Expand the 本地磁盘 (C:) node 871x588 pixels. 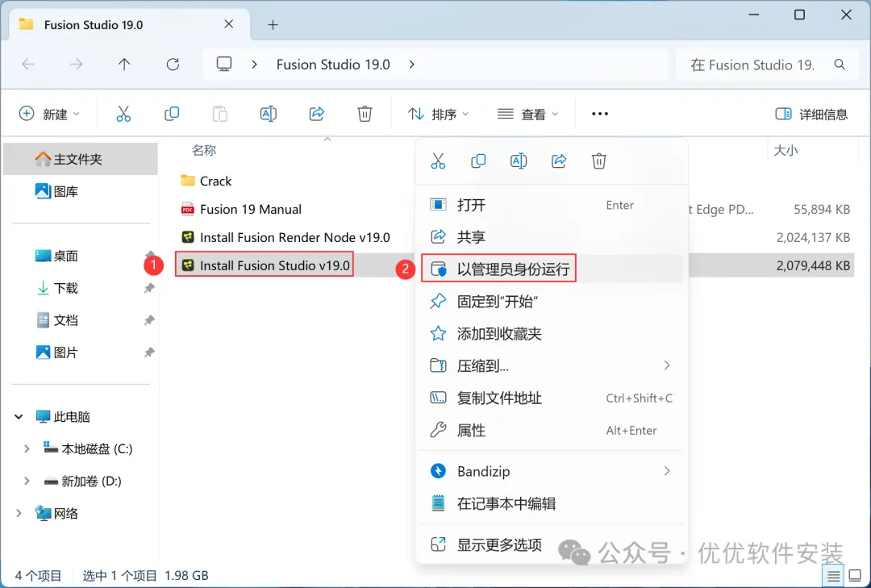[26, 448]
